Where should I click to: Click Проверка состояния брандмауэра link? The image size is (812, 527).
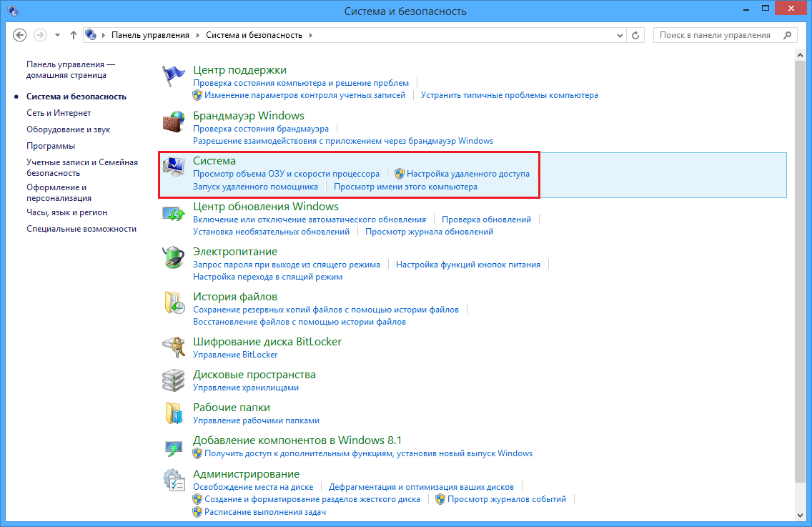pos(261,129)
